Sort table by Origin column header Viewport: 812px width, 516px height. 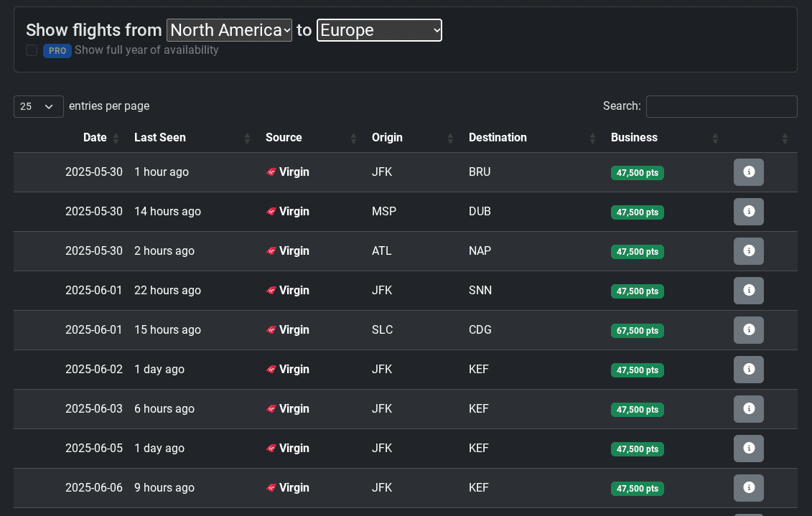point(387,138)
